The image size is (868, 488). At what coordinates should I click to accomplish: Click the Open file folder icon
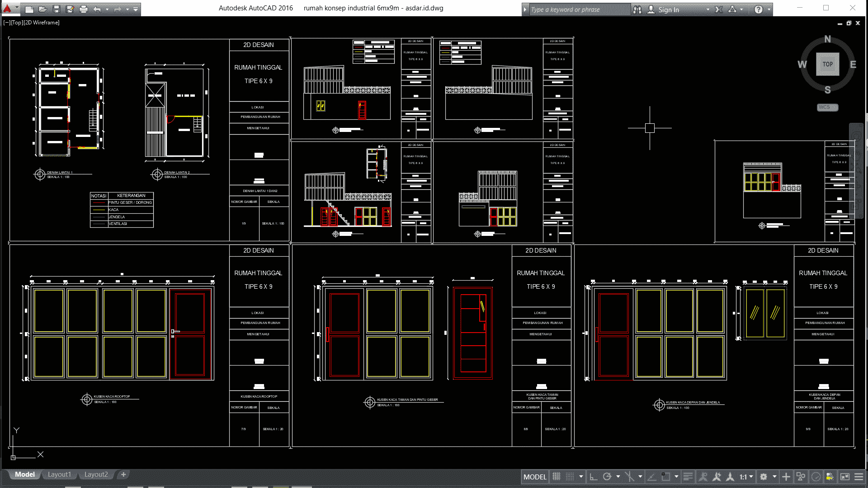point(42,9)
